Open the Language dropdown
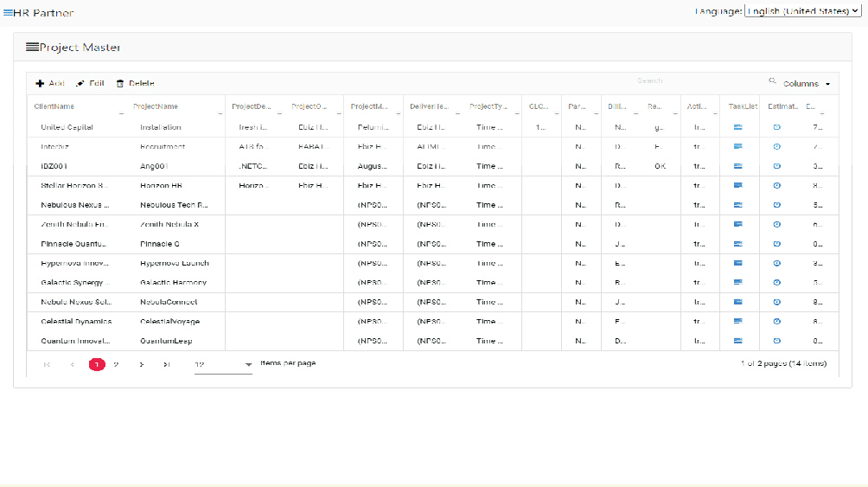 (802, 11)
